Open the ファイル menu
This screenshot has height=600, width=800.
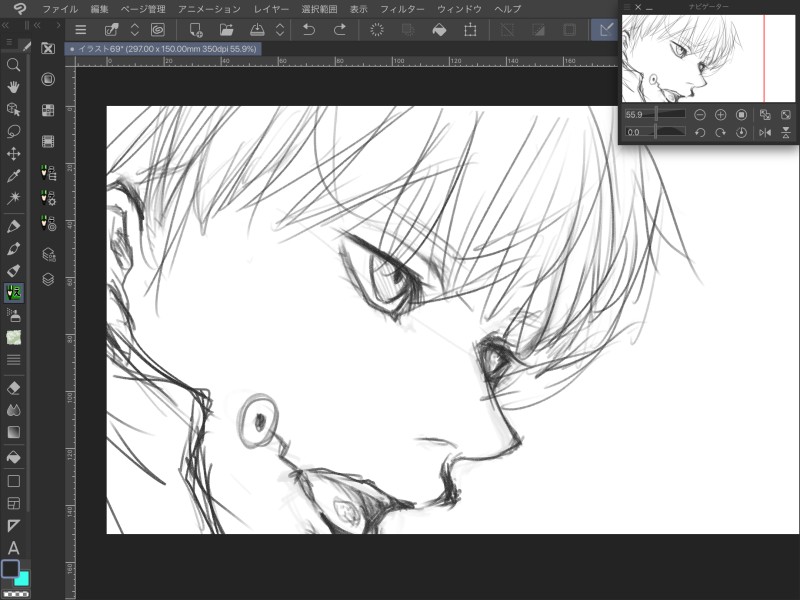coord(60,9)
